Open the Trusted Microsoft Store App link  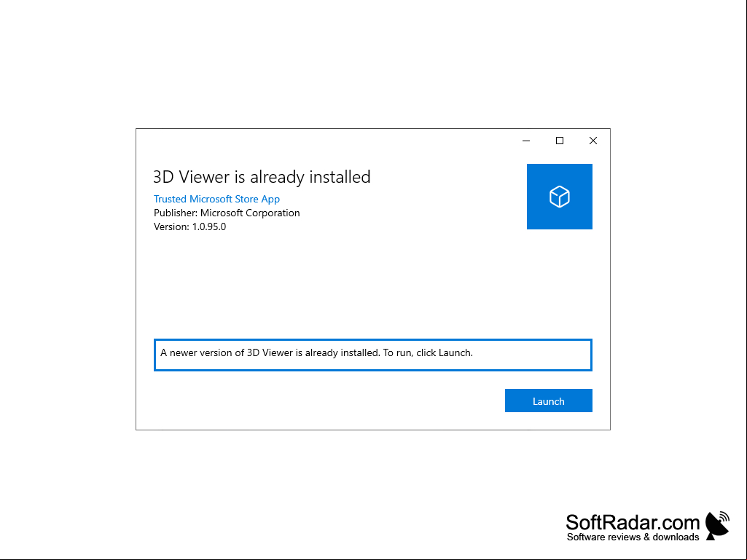point(216,199)
